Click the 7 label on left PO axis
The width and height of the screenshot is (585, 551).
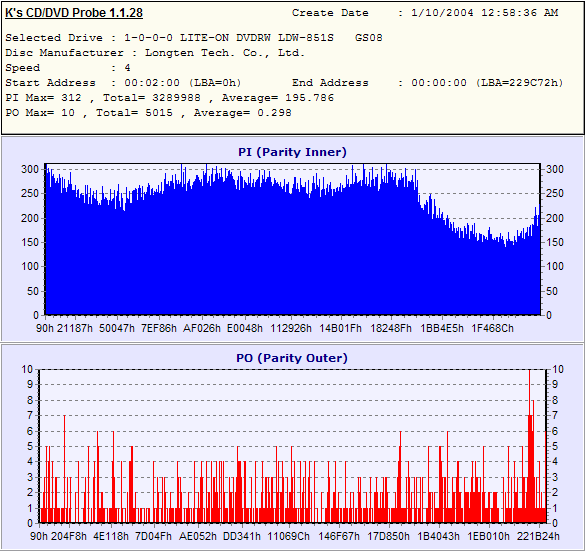30,415
